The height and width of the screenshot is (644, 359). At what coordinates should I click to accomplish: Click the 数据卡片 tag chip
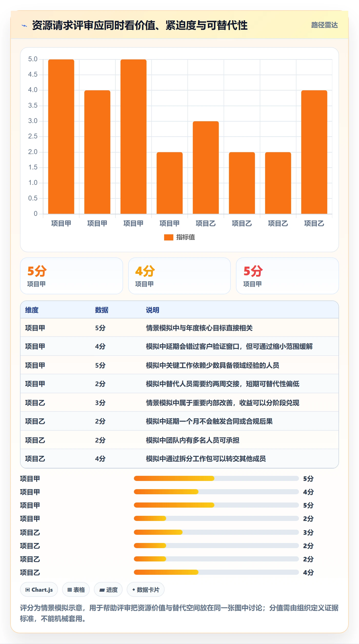(146, 590)
